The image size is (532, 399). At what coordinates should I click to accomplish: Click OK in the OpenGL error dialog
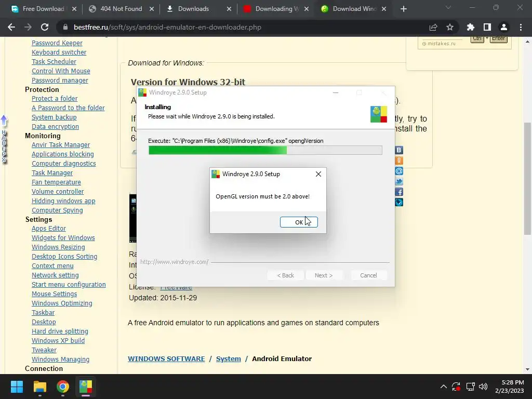click(x=299, y=222)
